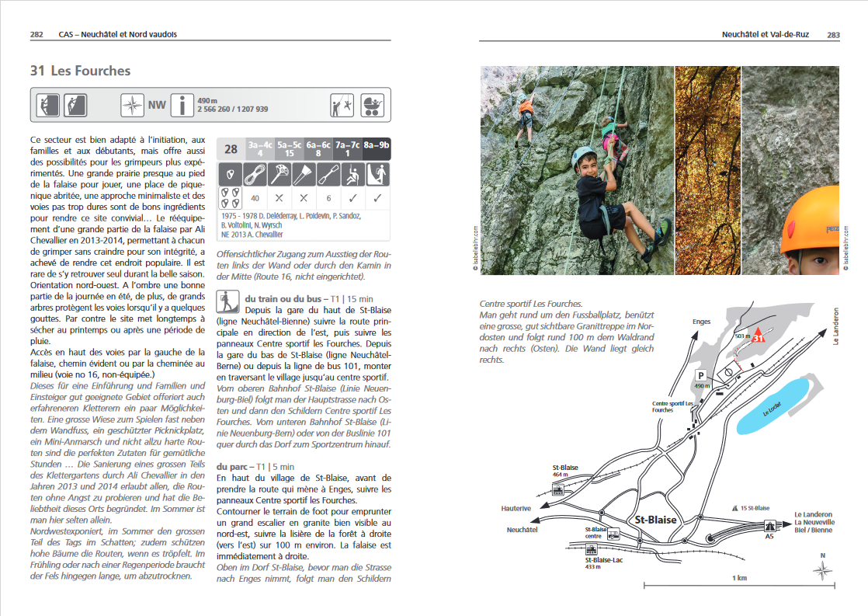Click the baby stroller family icon

(372, 105)
